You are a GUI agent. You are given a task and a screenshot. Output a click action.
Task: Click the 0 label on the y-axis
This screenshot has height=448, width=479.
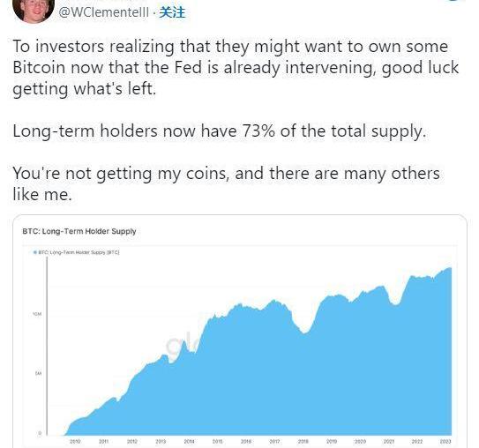tap(40, 433)
